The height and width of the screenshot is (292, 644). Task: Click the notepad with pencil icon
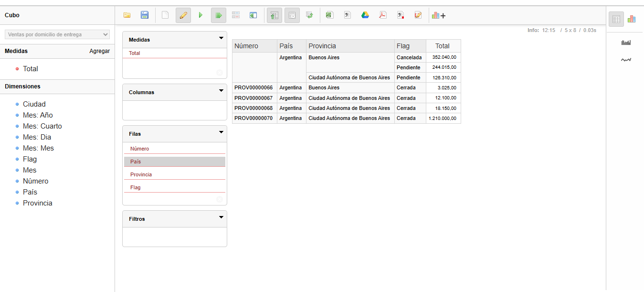point(418,15)
